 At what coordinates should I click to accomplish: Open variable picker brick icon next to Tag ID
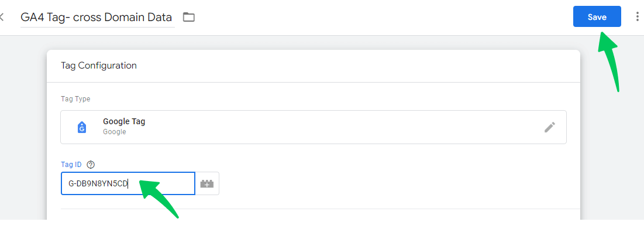[x=207, y=183]
